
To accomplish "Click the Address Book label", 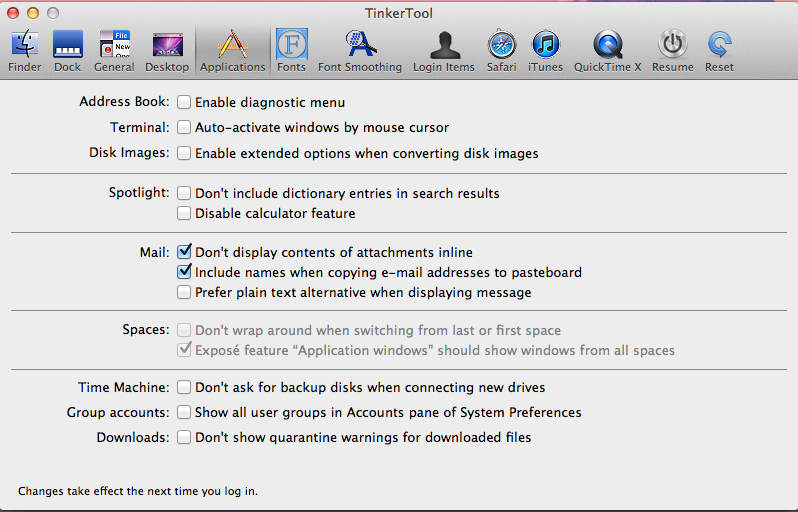I will (124, 102).
